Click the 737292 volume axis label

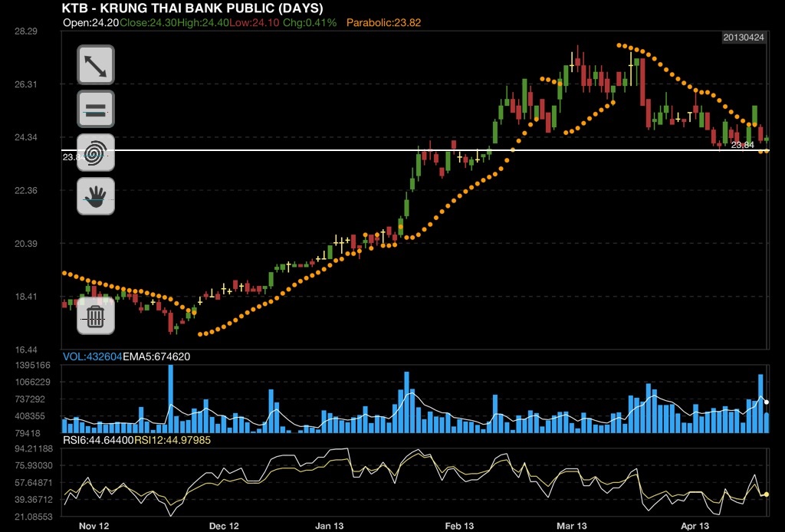30,399
